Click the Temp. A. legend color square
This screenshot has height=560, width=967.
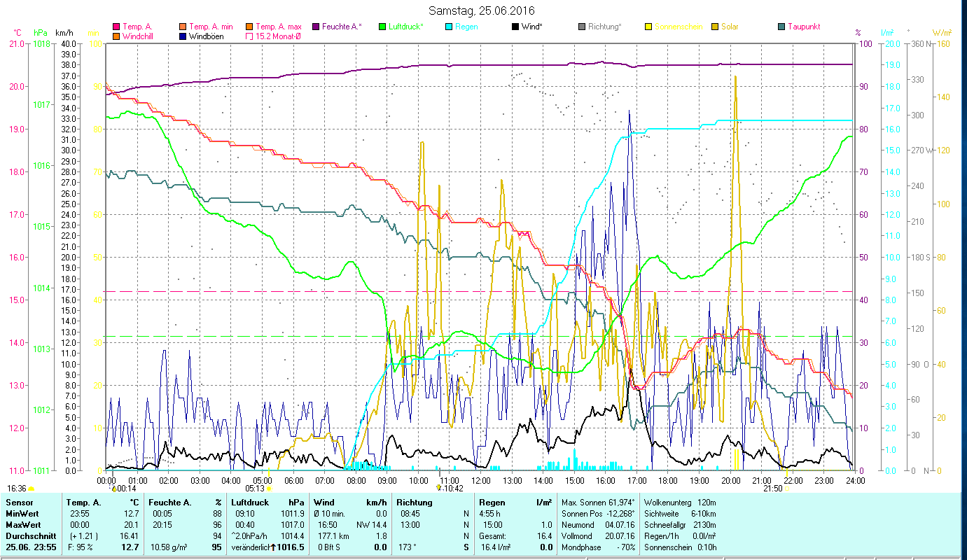point(116,27)
